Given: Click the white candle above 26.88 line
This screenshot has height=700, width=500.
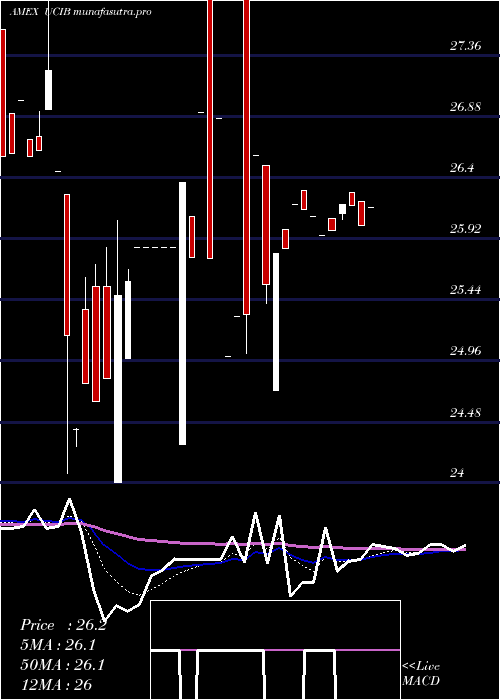Looking at the screenshot, I should tap(48, 90).
